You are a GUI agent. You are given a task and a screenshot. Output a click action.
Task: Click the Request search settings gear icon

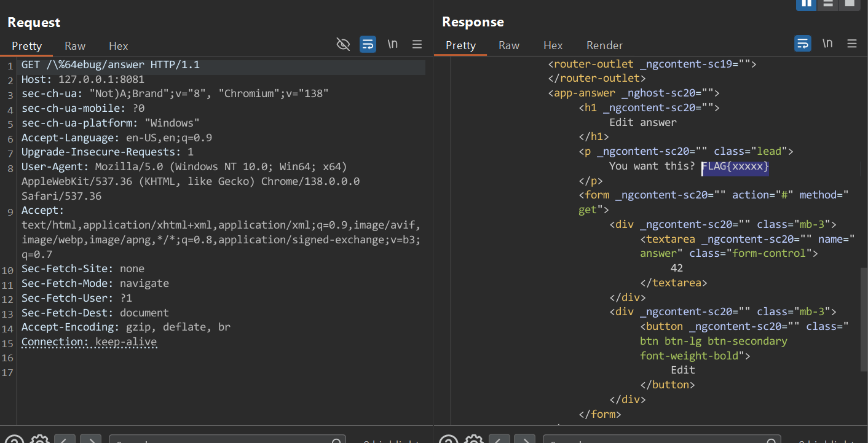(x=40, y=439)
